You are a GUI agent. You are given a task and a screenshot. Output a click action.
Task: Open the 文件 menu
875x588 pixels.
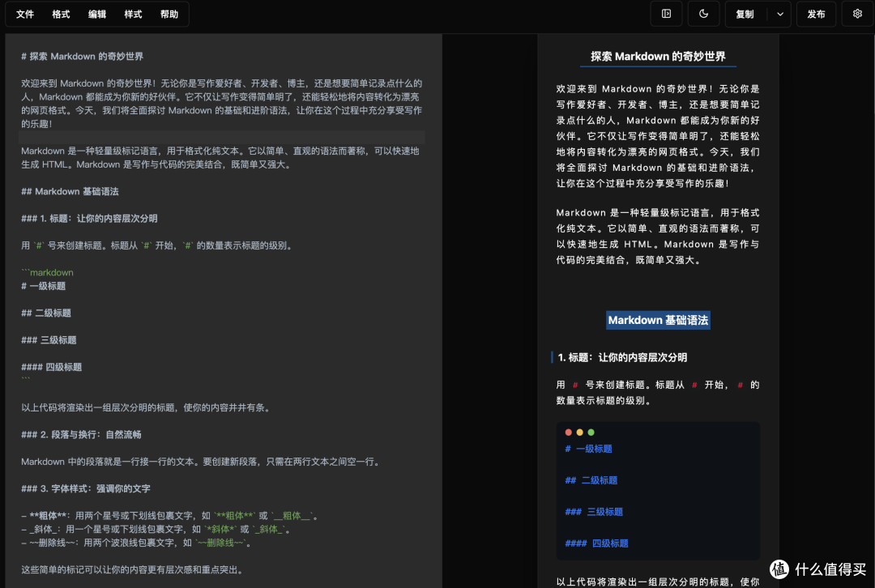tap(25, 15)
